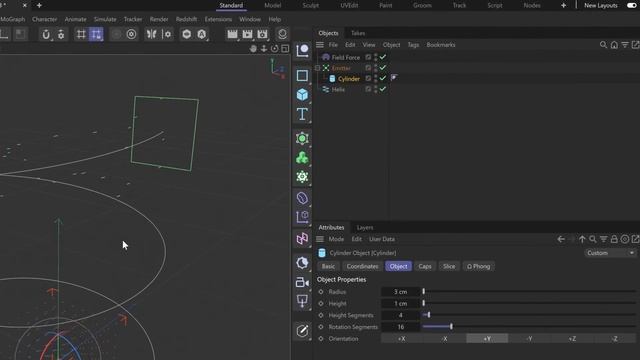Switch to Sculpt layout
640x360 pixels.
[x=311, y=5]
